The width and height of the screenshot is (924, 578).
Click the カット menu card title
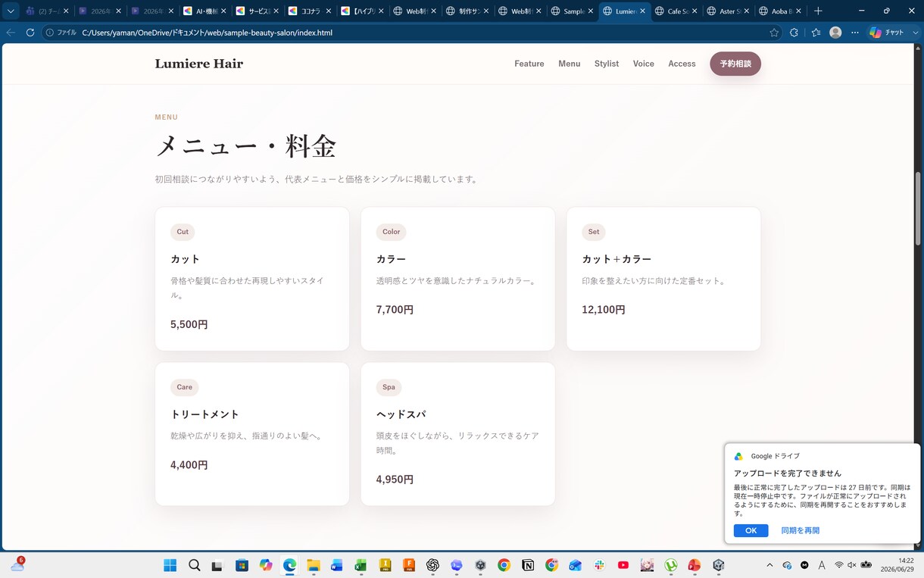pyautogui.click(x=186, y=259)
